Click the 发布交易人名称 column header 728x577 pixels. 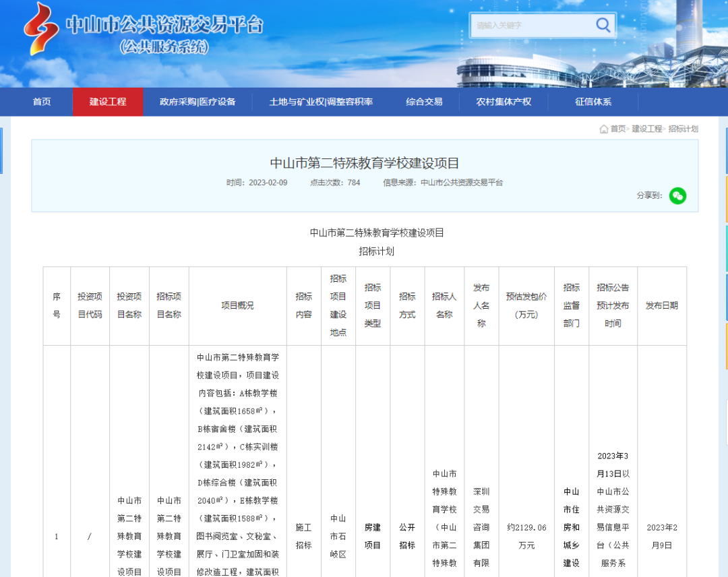click(481, 305)
